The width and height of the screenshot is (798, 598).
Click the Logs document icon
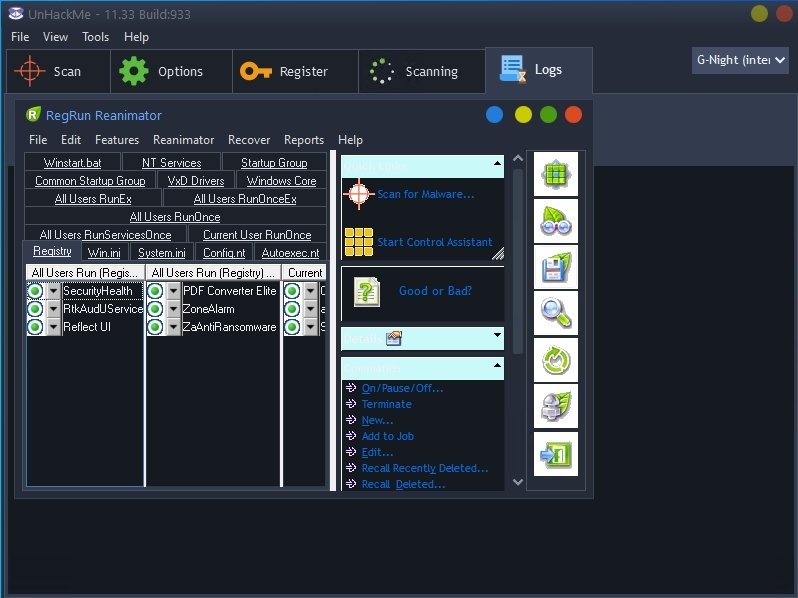pos(512,69)
